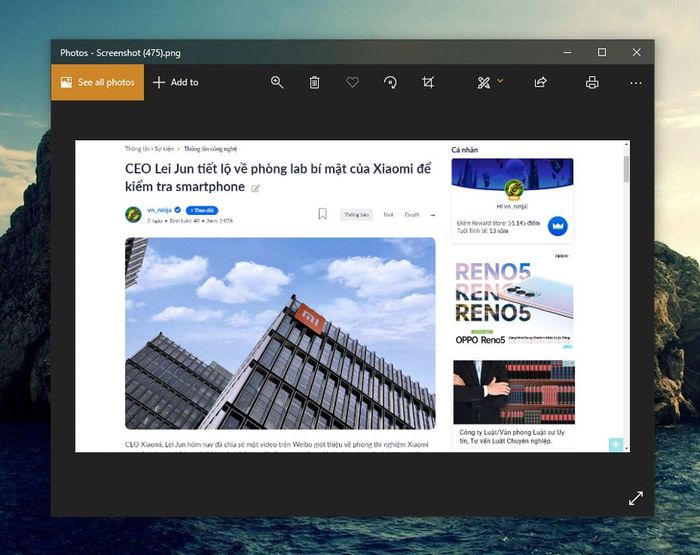Click the Thông tin công nghệ breadcrumb
Screen dimensions: 700x555
coord(210,149)
